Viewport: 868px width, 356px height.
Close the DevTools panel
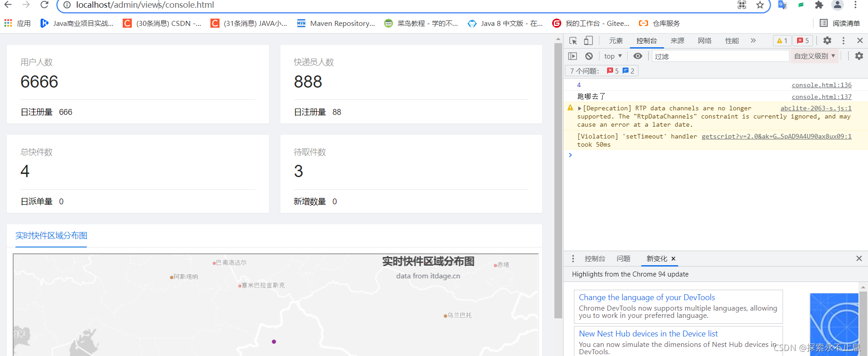pyautogui.click(x=860, y=40)
